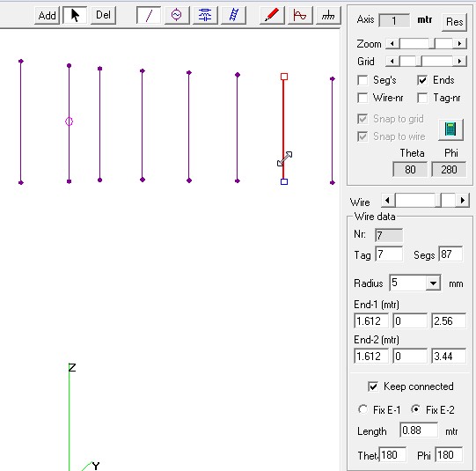The image size is (476, 471).
Task: Enable the Wire-nr checkbox
Action: (x=362, y=98)
